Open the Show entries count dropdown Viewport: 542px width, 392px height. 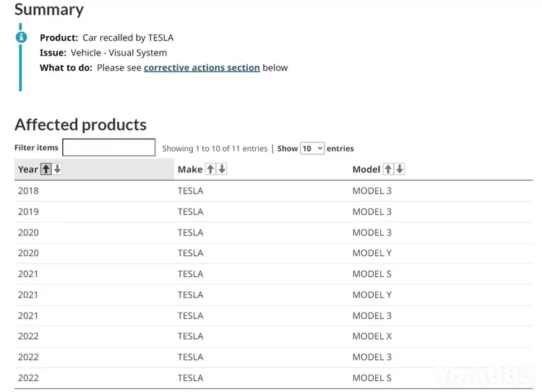tap(312, 149)
